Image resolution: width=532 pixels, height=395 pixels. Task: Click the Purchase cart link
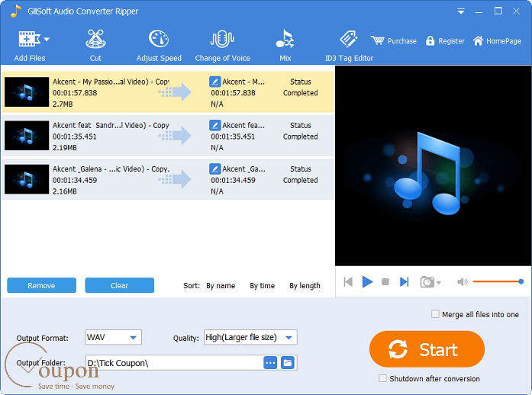[394, 41]
